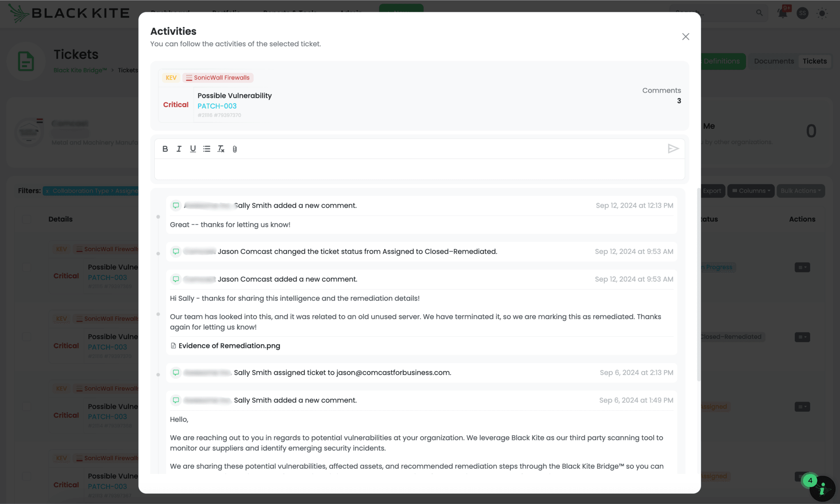Open notifications bell icon

[x=782, y=13]
